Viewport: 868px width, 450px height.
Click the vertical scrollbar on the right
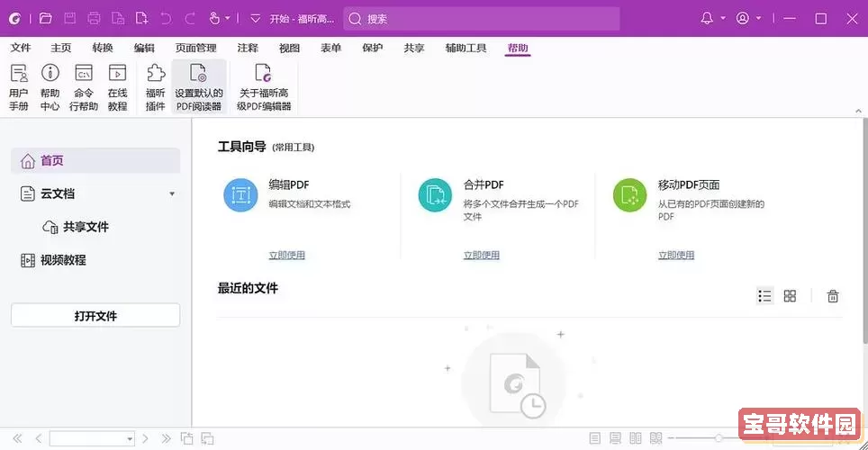(x=864, y=232)
